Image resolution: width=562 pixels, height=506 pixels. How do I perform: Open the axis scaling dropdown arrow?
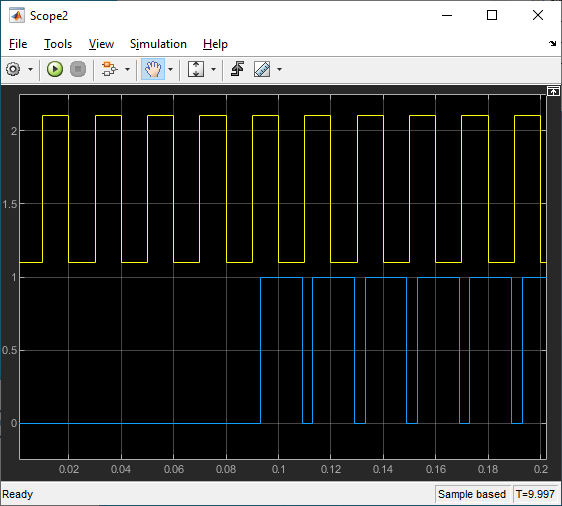tap(213, 70)
